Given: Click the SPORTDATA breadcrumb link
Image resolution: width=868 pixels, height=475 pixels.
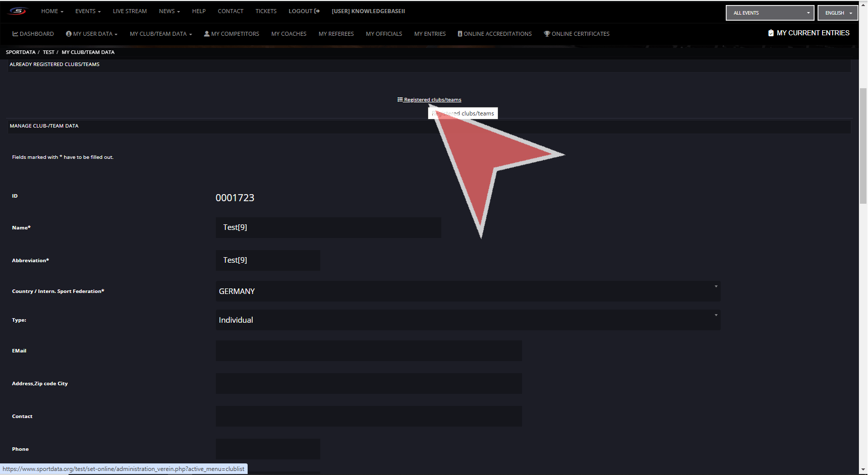Looking at the screenshot, I should coord(21,52).
